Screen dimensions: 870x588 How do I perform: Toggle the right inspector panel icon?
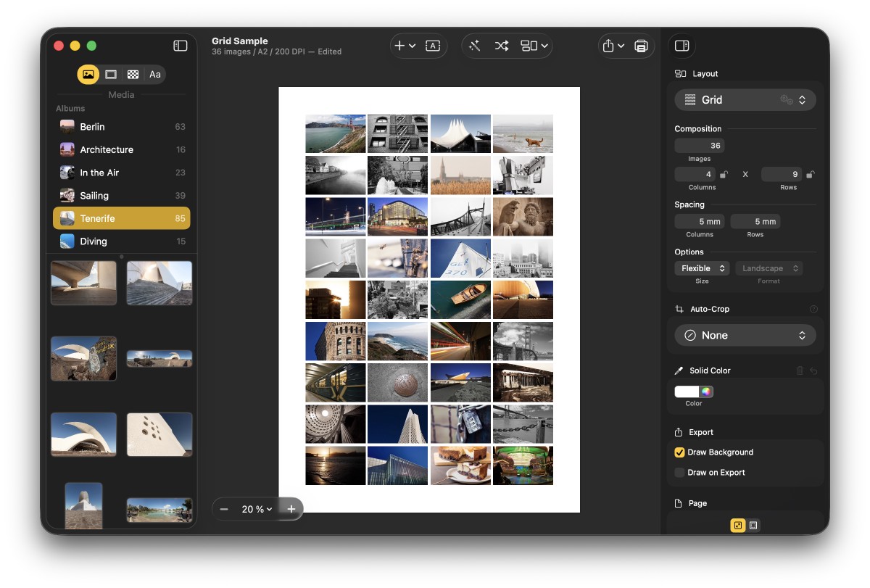pos(681,45)
